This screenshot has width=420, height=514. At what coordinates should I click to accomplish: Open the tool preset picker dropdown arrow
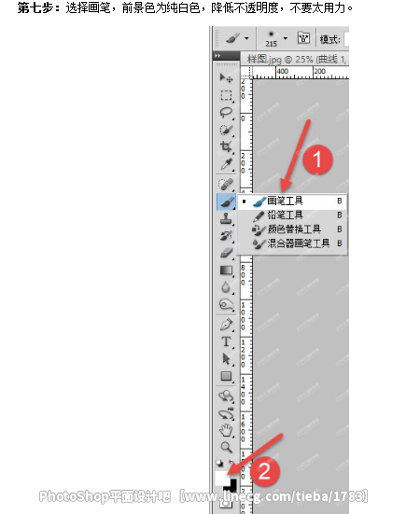[247, 38]
